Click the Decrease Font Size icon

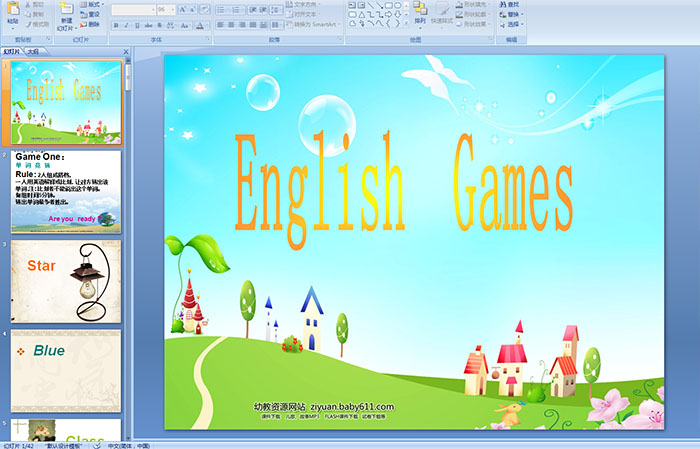click(x=192, y=9)
